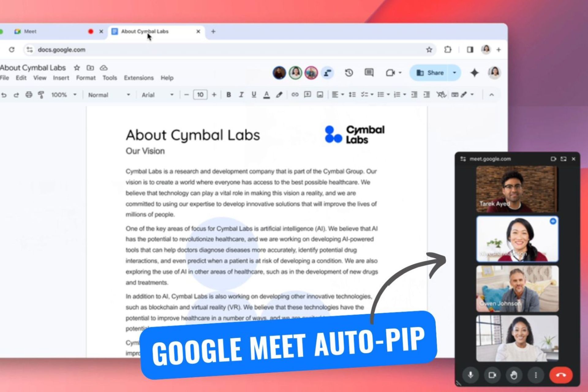The height and width of the screenshot is (392, 588).
Task: Expand the Share options arrow
Action: tap(454, 73)
